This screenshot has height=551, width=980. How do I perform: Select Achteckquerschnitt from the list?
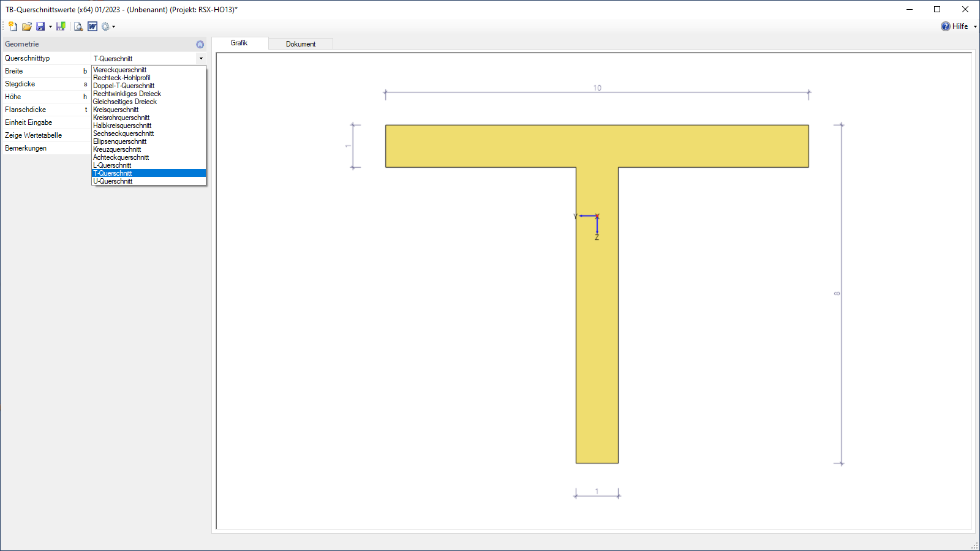pos(148,157)
